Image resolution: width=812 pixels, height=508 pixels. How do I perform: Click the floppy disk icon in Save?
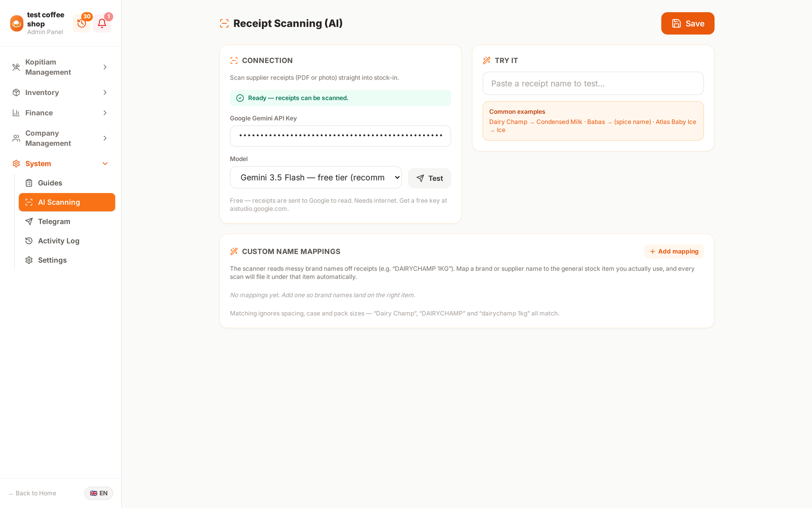676,24
